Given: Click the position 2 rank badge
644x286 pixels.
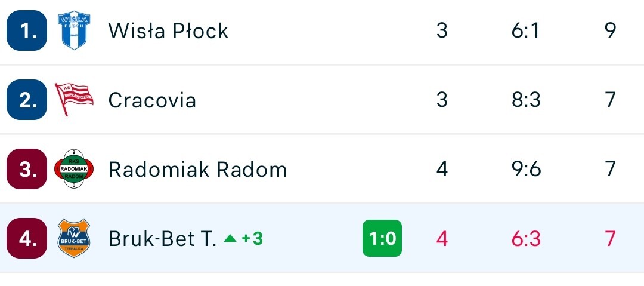Looking at the screenshot, I should [26, 100].
